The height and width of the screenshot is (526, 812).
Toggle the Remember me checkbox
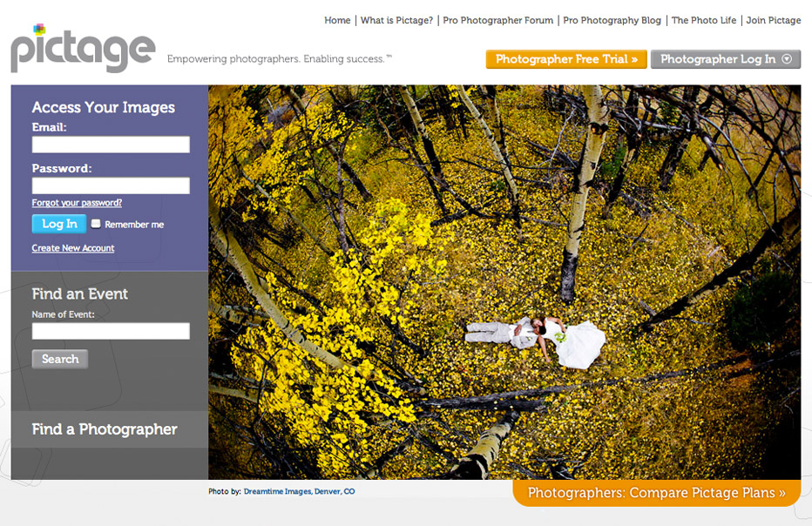click(x=96, y=224)
